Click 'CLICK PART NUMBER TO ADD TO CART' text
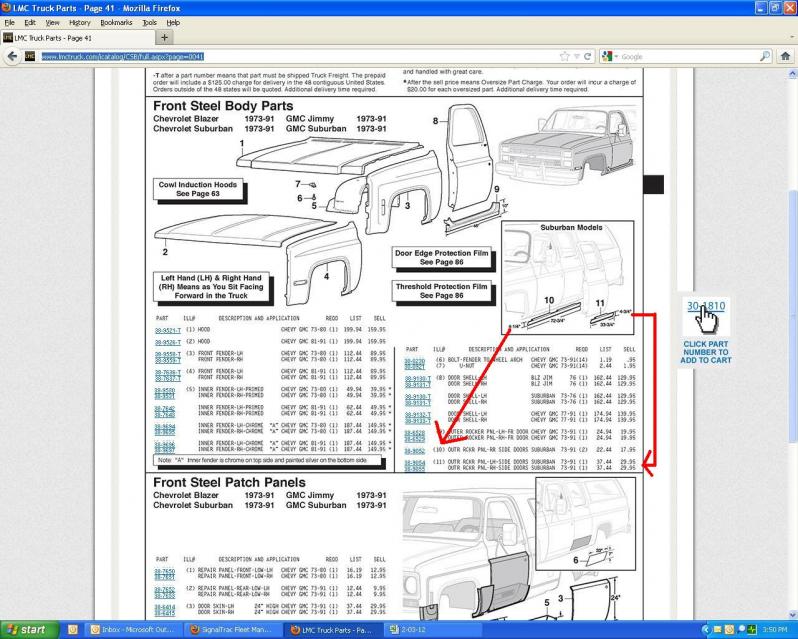 pos(705,352)
